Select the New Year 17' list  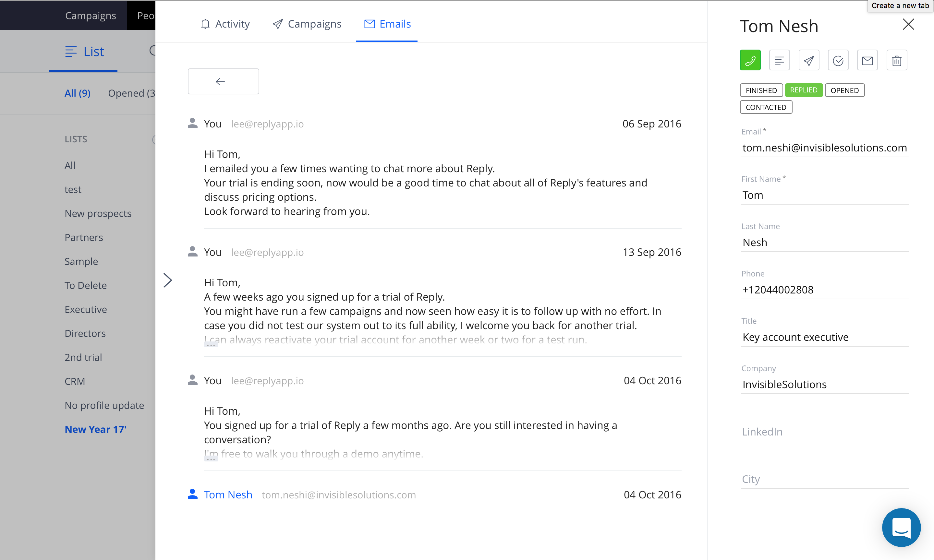pyautogui.click(x=95, y=429)
